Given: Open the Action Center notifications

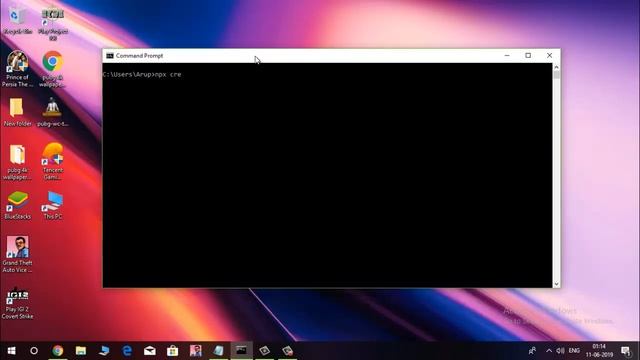Looking at the screenshot, I should tap(626, 351).
